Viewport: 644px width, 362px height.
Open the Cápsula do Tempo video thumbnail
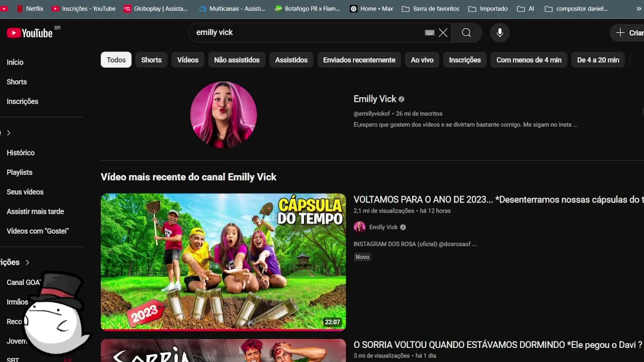pos(223,262)
